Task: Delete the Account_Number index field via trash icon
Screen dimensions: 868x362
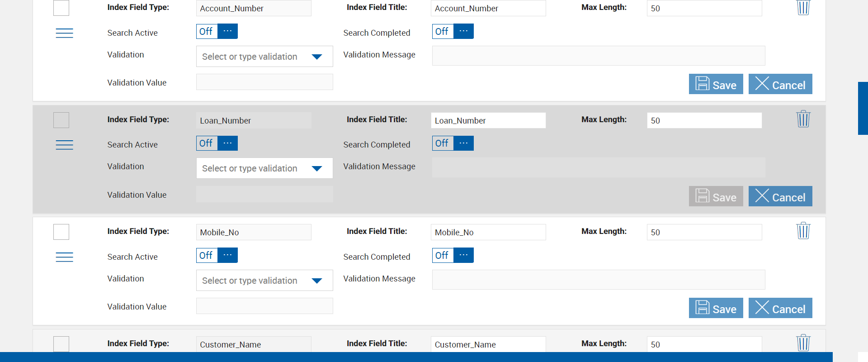Action: [x=803, y=7]
